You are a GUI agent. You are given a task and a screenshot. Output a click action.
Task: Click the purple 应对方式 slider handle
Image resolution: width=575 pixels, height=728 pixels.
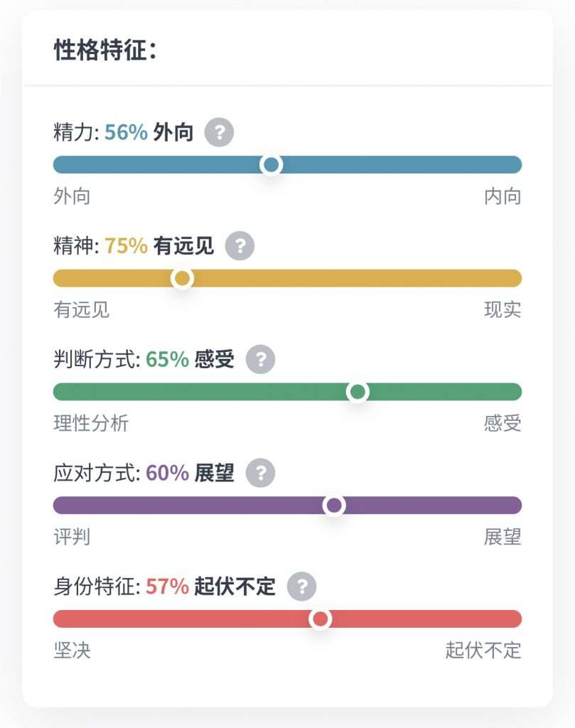point(334,505)
